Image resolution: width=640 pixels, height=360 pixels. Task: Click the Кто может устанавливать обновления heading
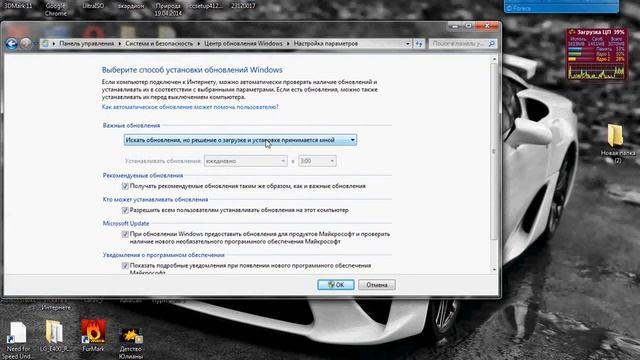[156, 200]
